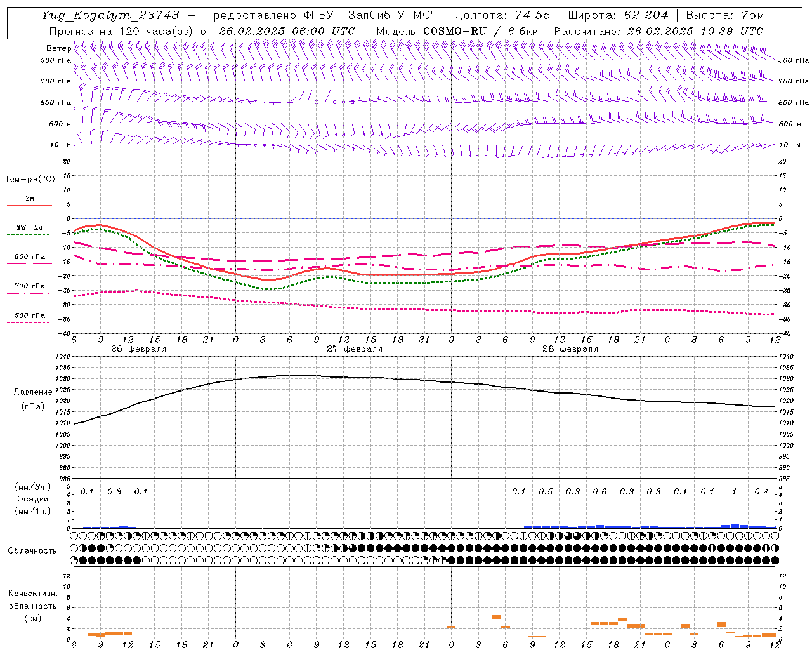Click the station title Yug_Kogalym_23748
This screenshot has width=812, height=650.
pos(110,15)
